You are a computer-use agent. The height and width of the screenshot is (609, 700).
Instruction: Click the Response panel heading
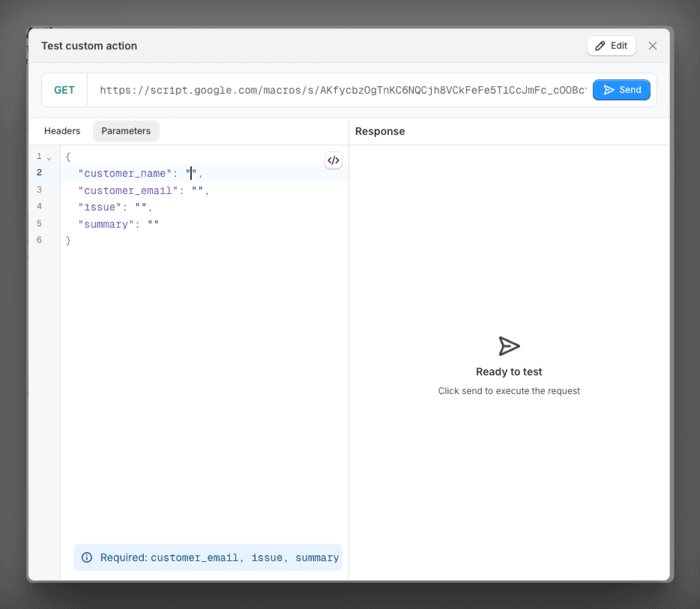pyautogui.click(x=380, y=131)
